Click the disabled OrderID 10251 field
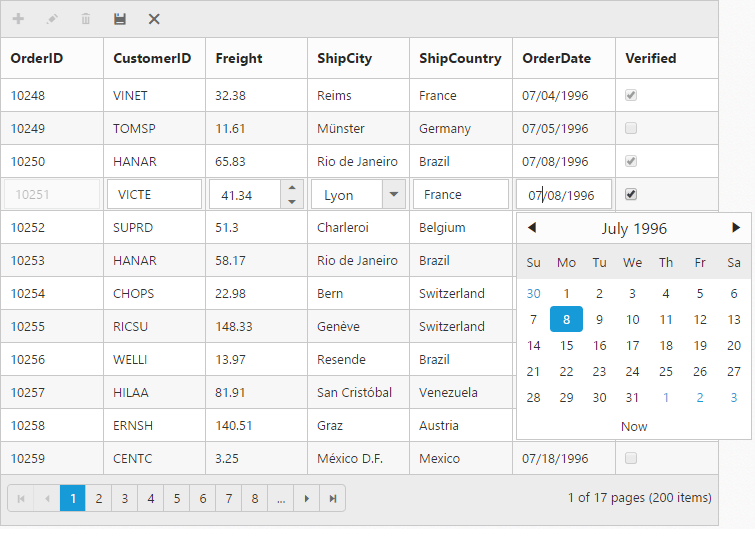The image size is (755, 534). click(52, 195)
